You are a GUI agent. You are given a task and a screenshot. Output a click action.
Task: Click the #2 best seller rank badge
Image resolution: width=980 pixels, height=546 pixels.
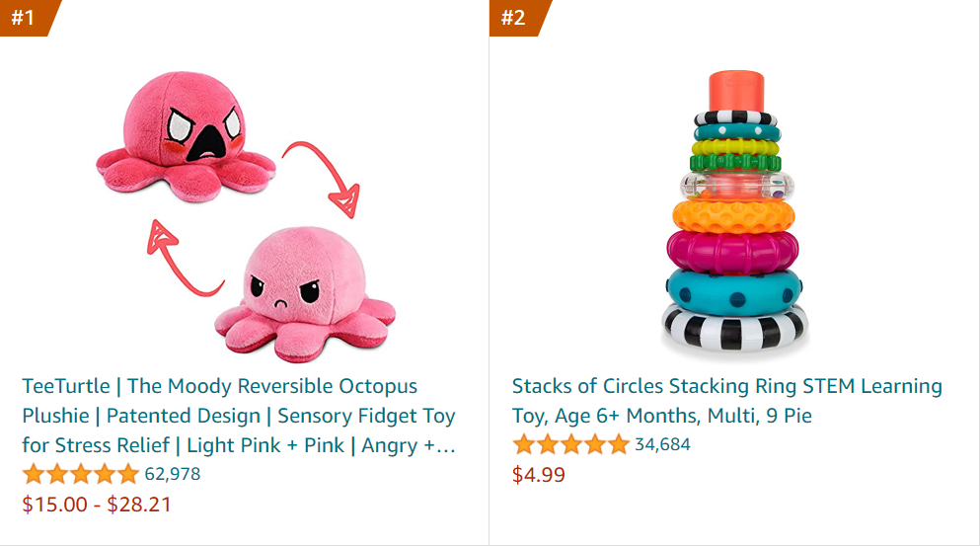[x=514, y=17]
